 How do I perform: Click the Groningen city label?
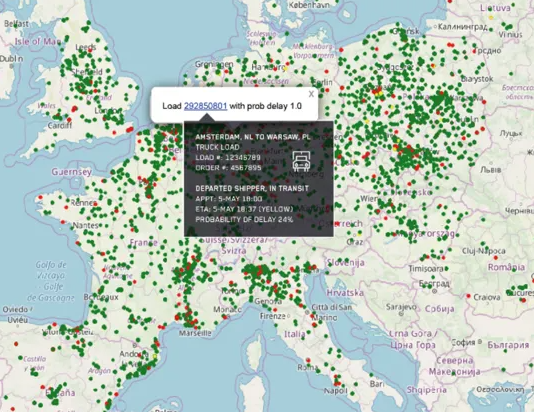(214, 64)
